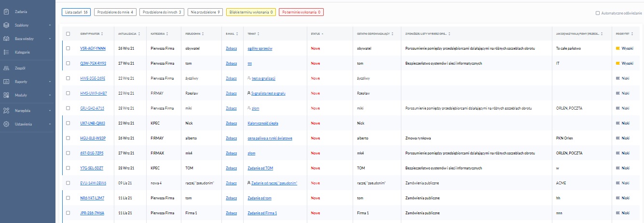
Task: Click the Zadania clipboard icon in sidebar
Action: (6, 11)
